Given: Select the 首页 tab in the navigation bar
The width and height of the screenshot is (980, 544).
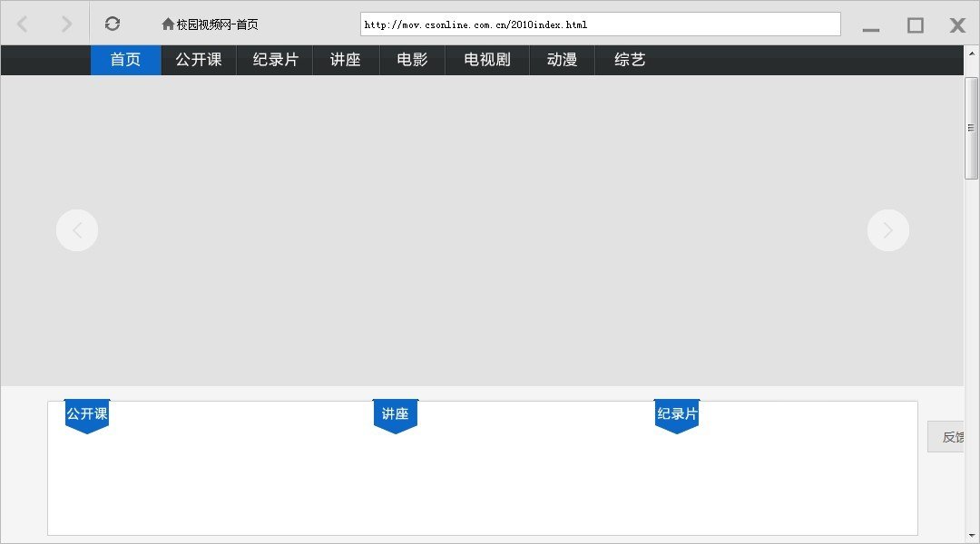Looking at the screenshot, I should [126, 61].
